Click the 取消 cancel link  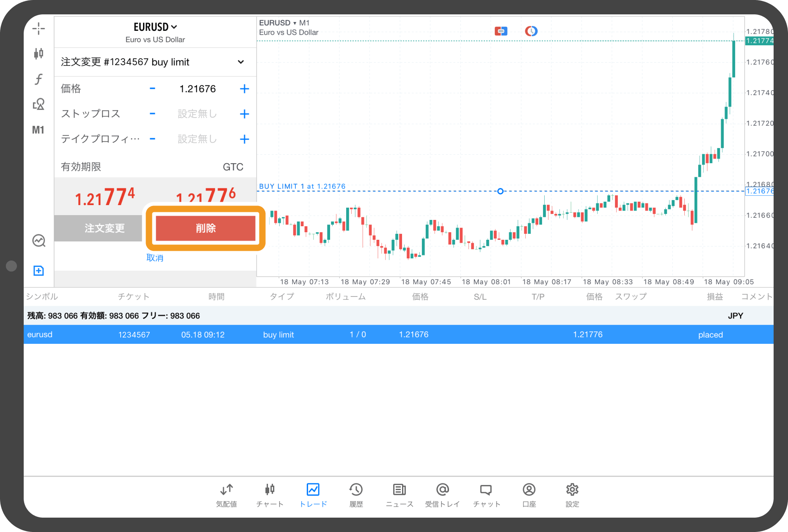click(155, 258)
